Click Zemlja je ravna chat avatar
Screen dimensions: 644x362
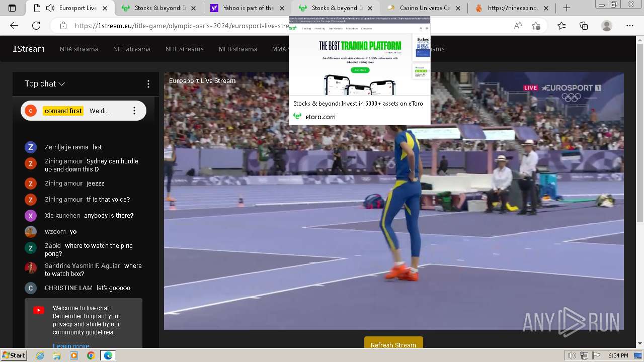click(31, 147)
